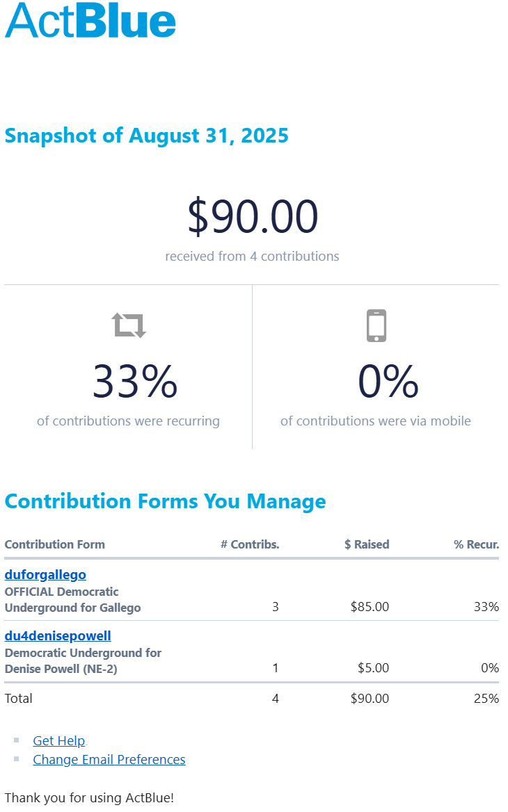Click the Snapshot of August 31, 2025 heading
This screenshot has height=812, width=508.
coord(146,136)
